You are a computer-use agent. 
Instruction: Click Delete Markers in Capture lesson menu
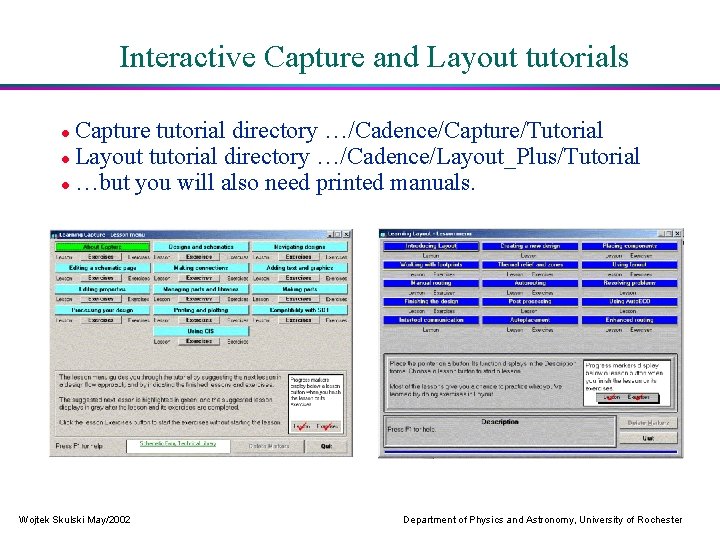click(x=269, y=446)
